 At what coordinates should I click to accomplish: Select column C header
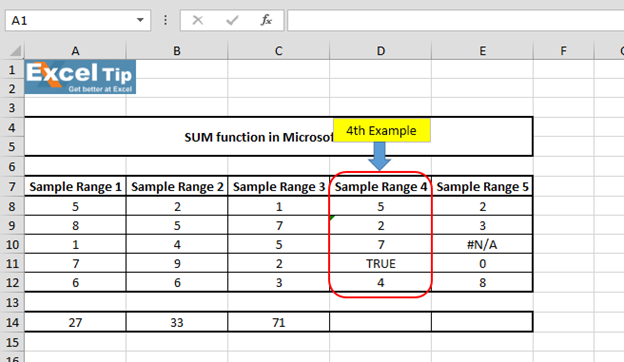coord(279,51)
